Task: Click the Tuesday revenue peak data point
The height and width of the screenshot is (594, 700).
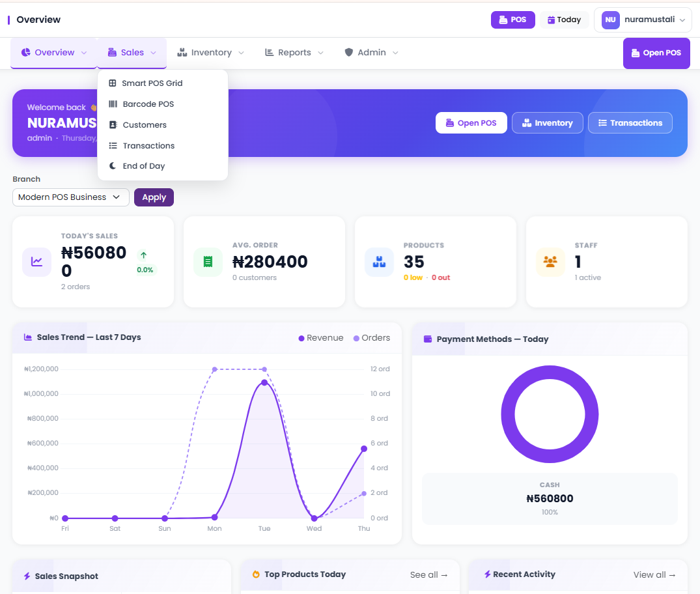Action: tap(264, 383)
